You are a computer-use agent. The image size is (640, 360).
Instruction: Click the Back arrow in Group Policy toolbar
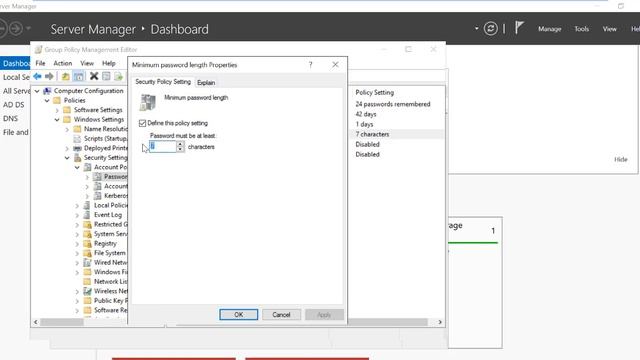[x=38, y=76]
